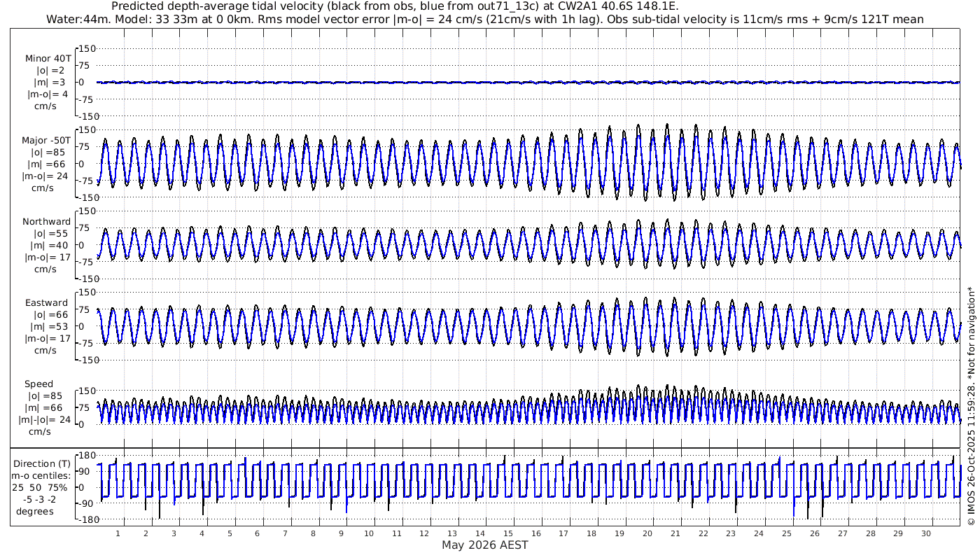Click day 15 on the date axis
The width and height of the screenshot is (980, 560).
(x=507, y=533)
